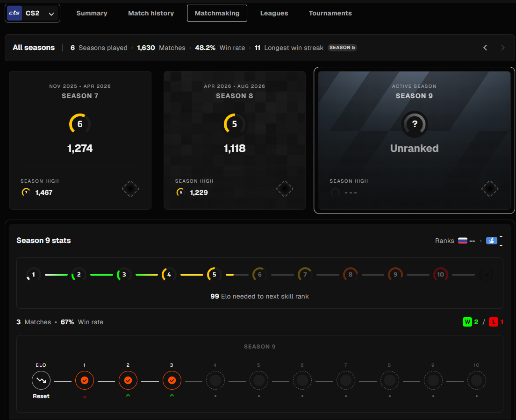
Task: Click the "Season 9 stats" heading
Action: (x=43, y=241)
